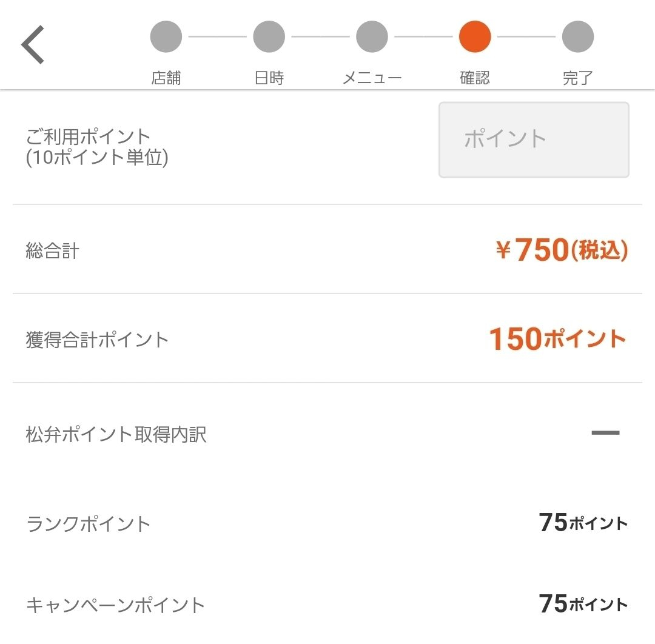The width and height of the screenshot is (655, 644).
Task: Tap the back arrow icon
Action: tap(33, 45)
